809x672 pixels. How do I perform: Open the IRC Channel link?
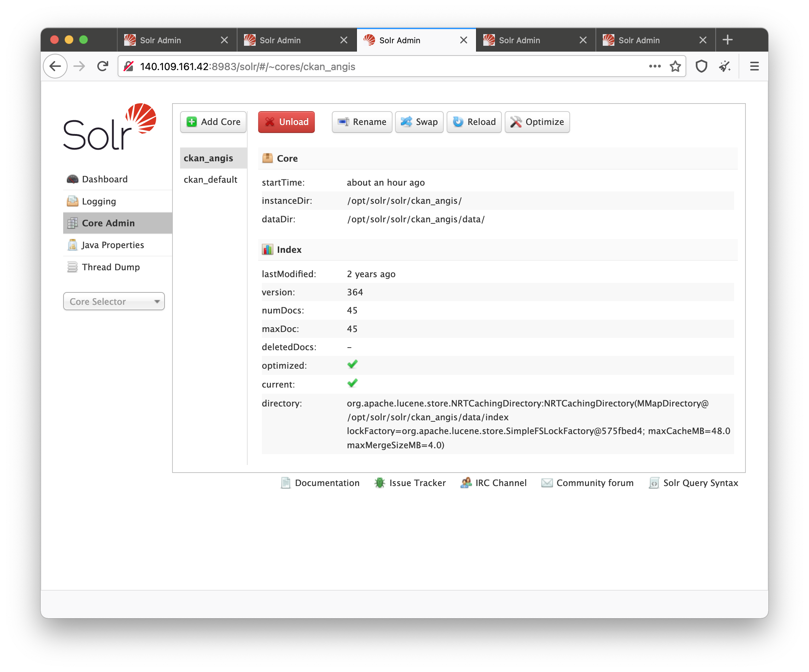[493, 483]
